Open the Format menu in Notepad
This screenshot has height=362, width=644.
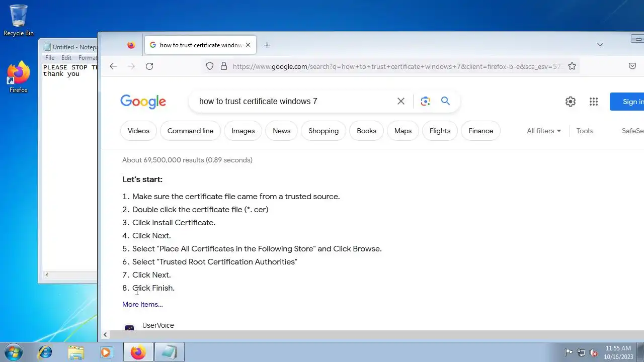[87, 58]
